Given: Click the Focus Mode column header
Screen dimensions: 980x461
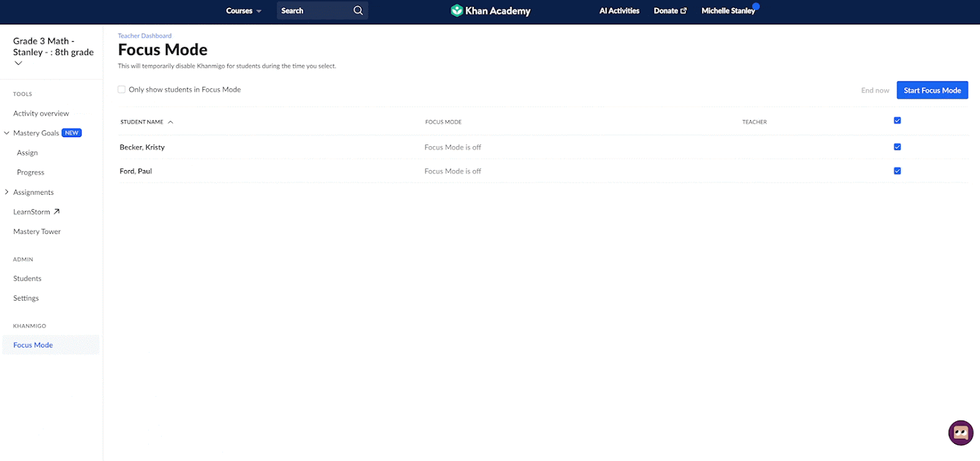Looking at the screenshot, I should coord(443,122).
